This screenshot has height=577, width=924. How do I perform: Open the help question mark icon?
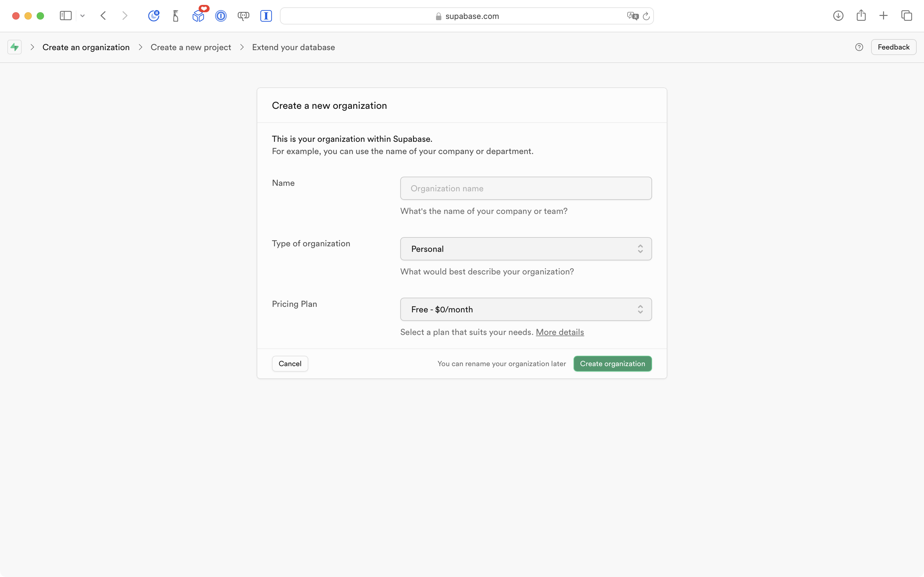(859, 47)
